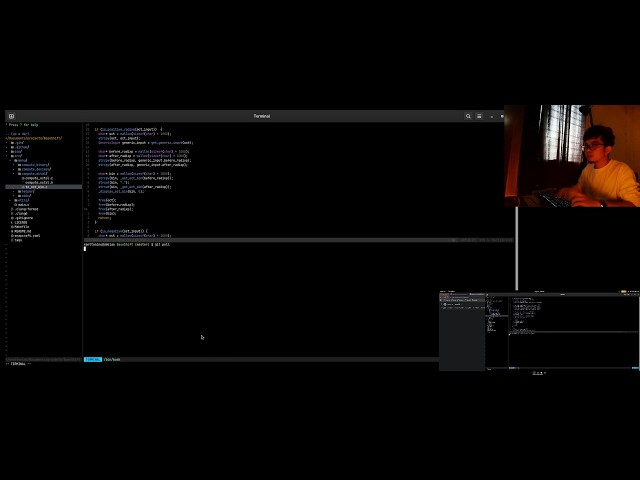Expand the .git/ folder in the tree
Viewport: 640px width, 480px height.
pos(17,143)
